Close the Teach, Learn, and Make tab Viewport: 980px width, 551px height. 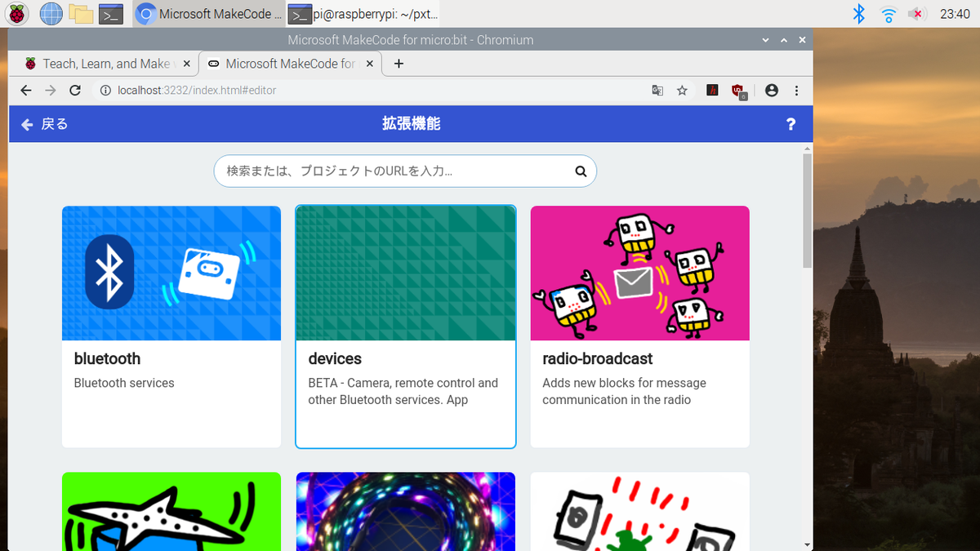[186, 64]
